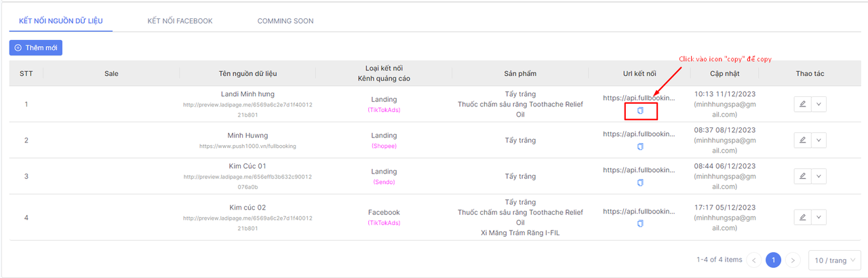Expand more actions for Kim cúc 02

[x=818, y=218]
